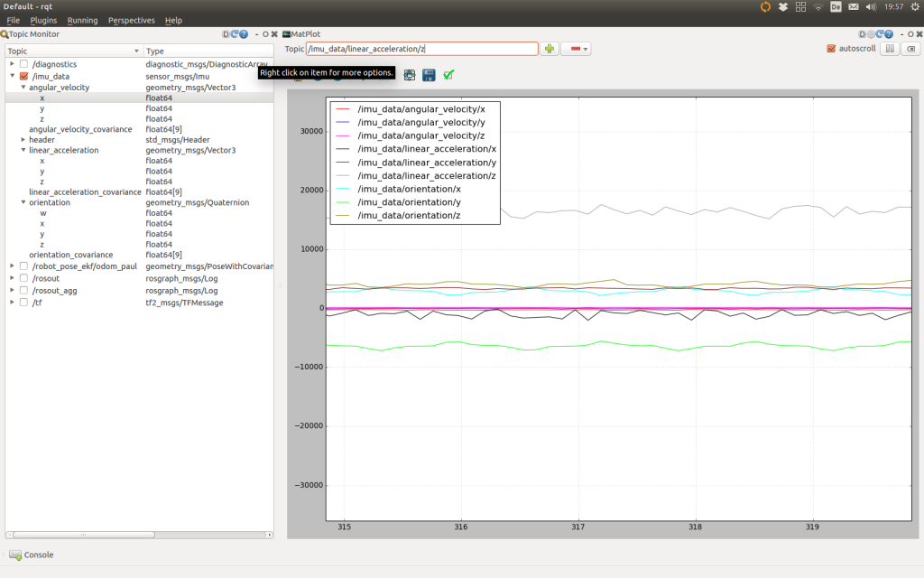
Task: Open the Wi-Fi network indicator
Action: [x=818, y=6]
